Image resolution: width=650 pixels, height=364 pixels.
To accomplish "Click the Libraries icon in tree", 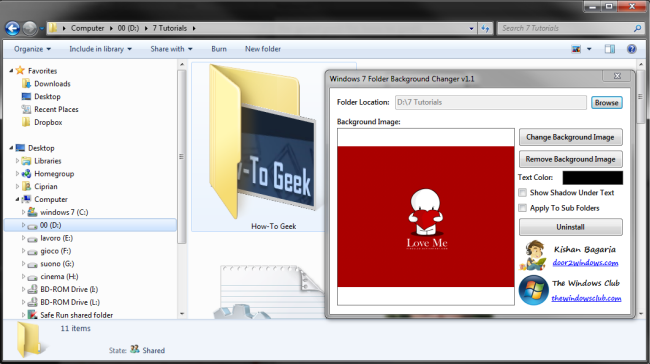I will 26,161.
